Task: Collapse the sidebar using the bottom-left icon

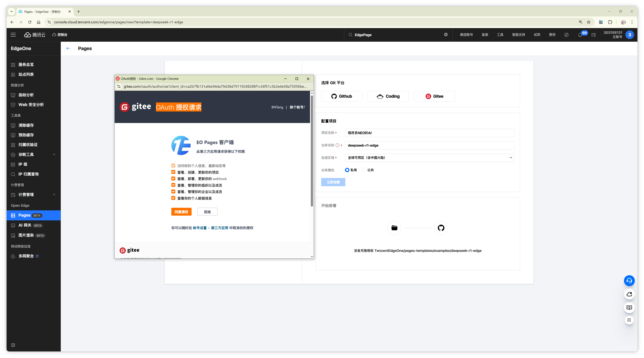Action: coord(13,345)
